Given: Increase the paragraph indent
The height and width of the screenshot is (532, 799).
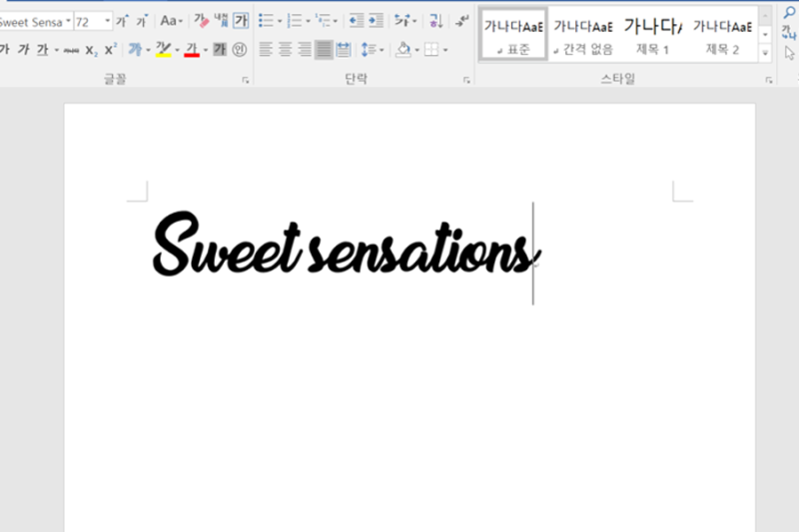Looking at the screenshot, I should [377, 21].
